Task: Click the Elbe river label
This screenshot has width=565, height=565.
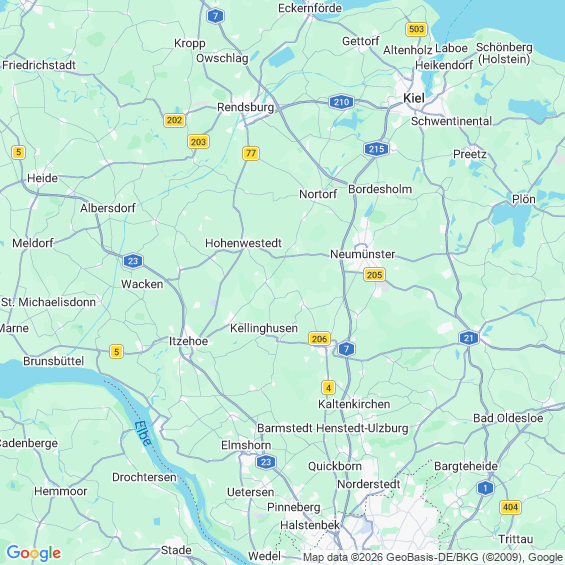Action: [x=143, y=433]
